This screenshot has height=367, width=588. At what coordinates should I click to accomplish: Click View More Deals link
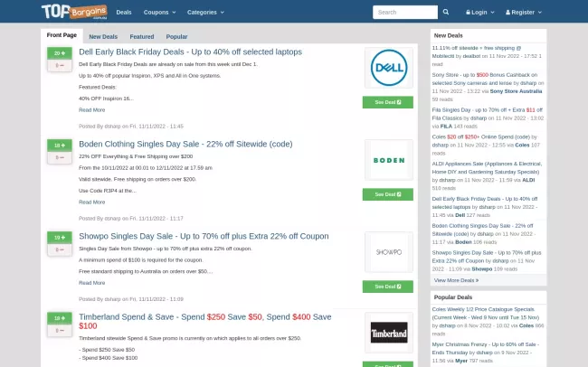(x=456, y=280)
